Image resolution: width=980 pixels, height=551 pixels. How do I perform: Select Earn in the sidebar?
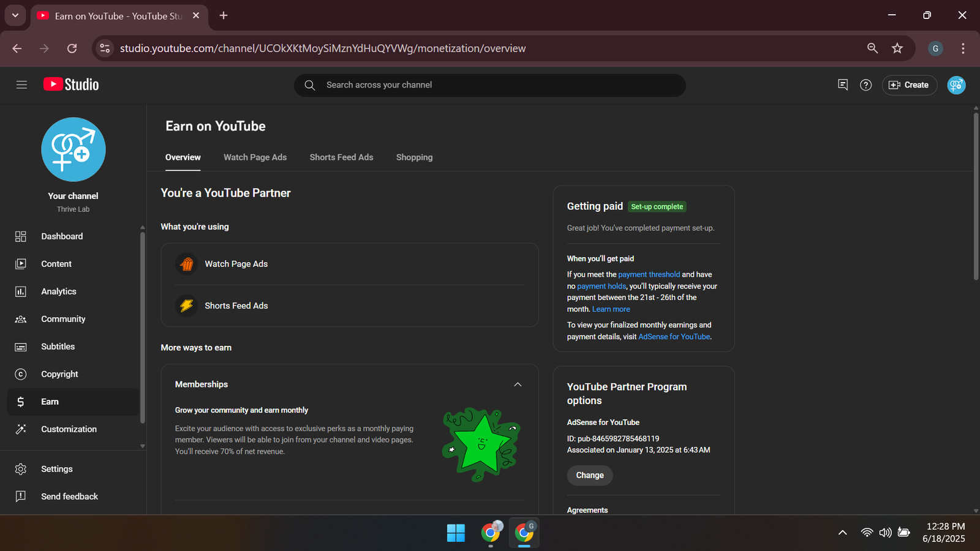pos(73,402)
